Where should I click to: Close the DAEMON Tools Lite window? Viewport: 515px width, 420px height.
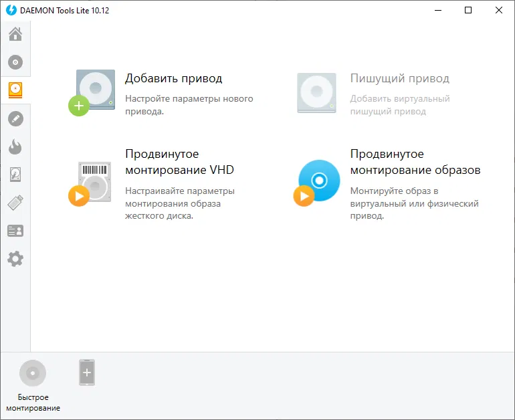498,10
